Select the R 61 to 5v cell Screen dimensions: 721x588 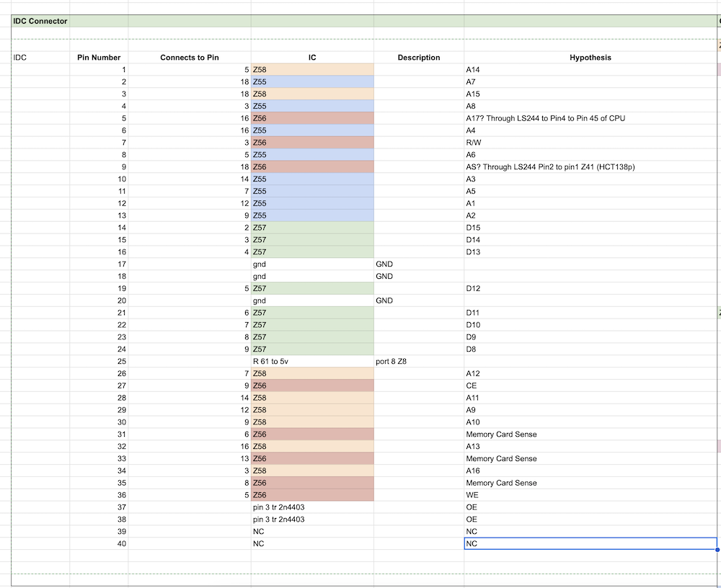click(312, 361)
